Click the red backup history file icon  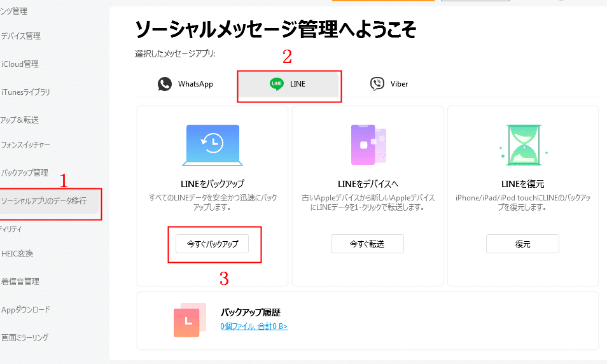pyautogui.click(x=190, y=320)
